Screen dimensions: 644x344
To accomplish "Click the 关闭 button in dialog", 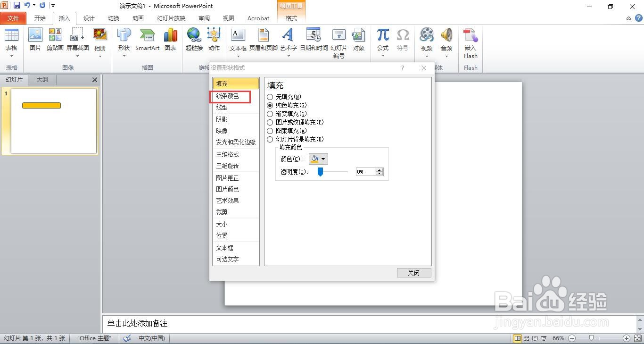I will coord(413,273).
